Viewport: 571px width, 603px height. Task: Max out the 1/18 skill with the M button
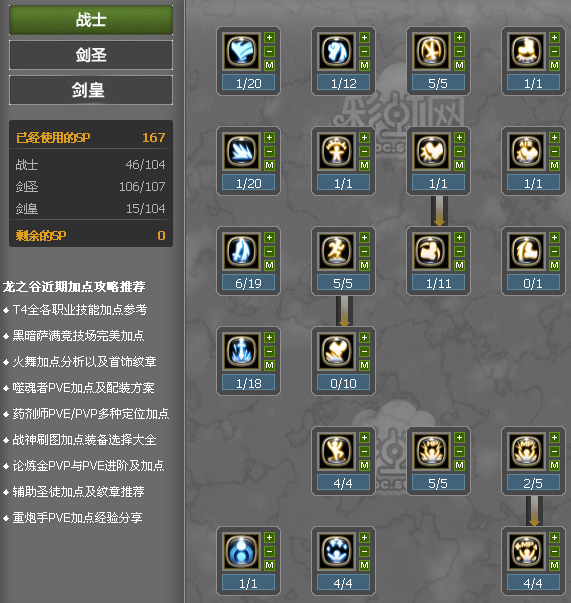(270, 365)
